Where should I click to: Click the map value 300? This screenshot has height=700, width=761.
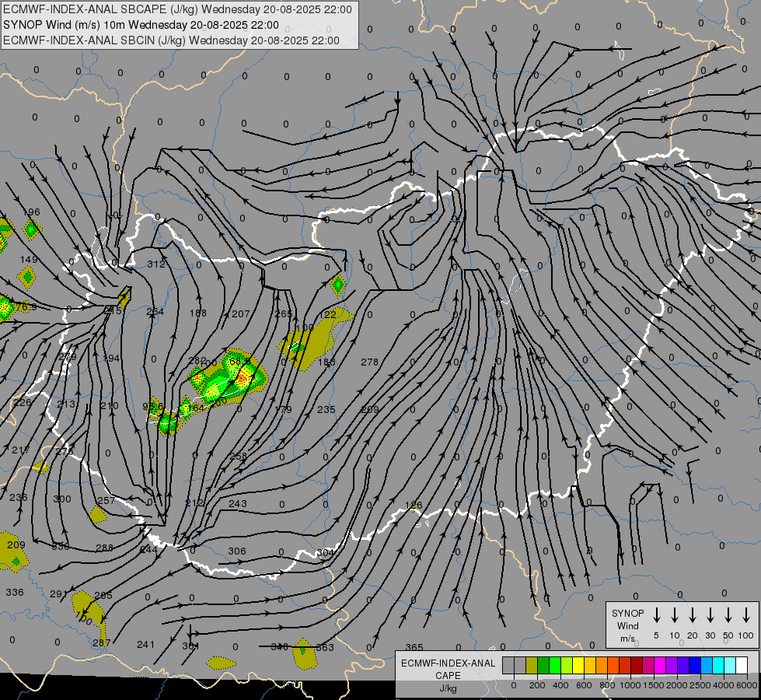(x=62, y=499)
